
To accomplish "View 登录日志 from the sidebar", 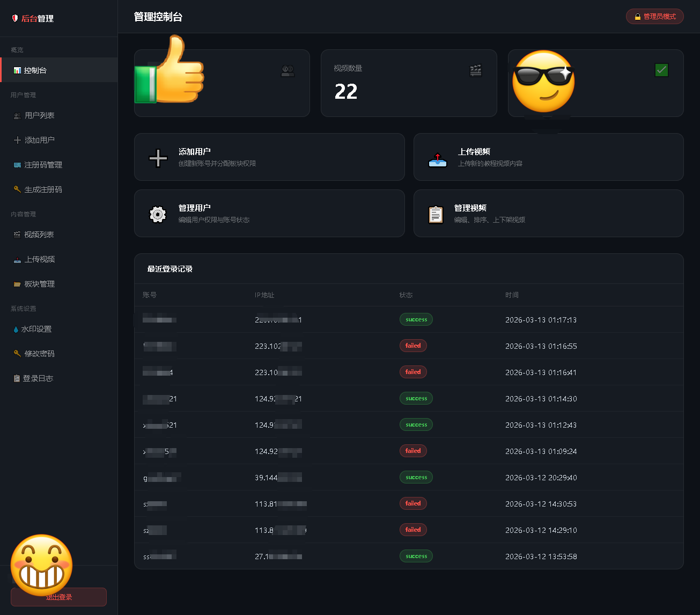I will (x=38, y=378).
